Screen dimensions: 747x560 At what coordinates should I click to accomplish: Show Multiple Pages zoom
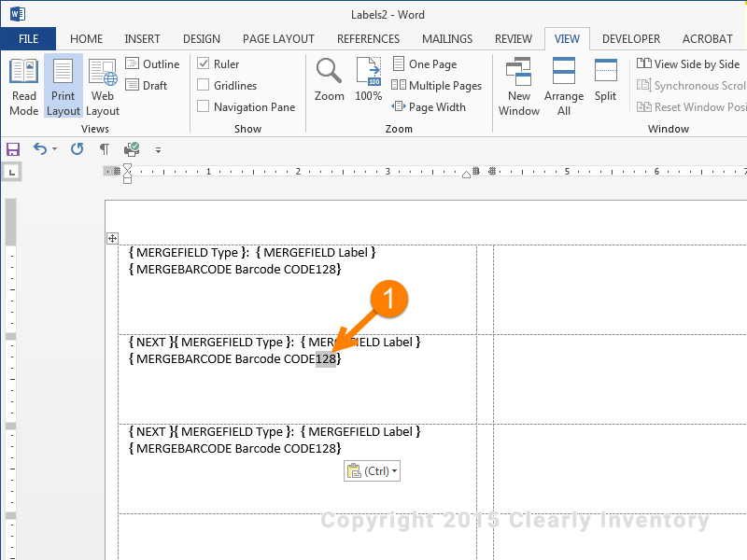436,86
